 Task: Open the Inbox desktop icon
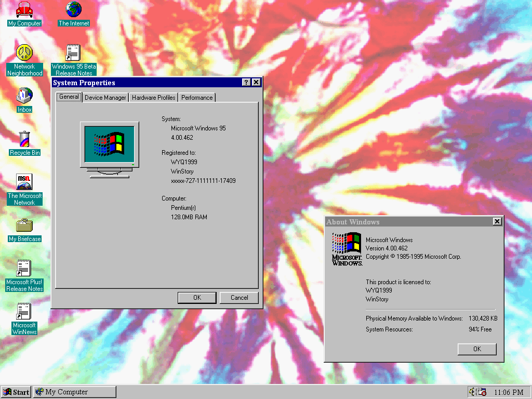pyautogui.click(x=24, y=96)
